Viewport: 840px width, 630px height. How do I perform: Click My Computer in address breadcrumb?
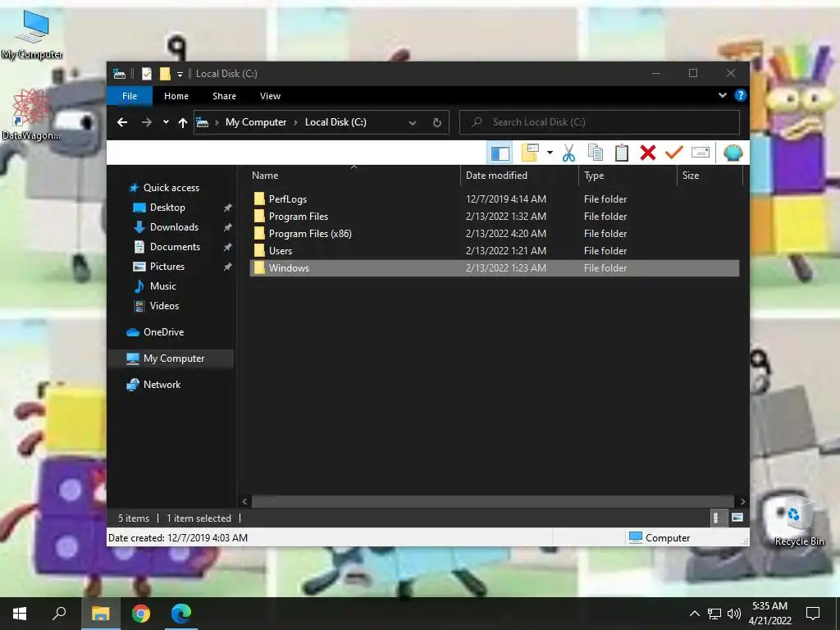coord(256,122)
